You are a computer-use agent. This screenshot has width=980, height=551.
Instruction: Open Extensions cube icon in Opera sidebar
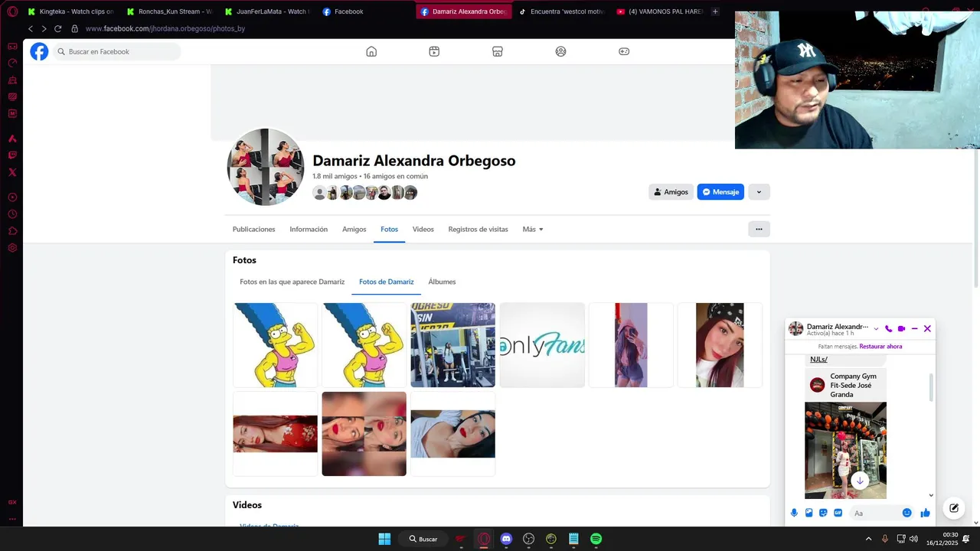pos(12,231)
